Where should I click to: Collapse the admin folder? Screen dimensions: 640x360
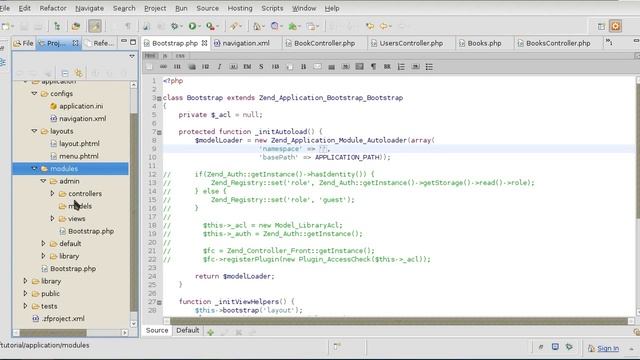(x=43, y=181)
